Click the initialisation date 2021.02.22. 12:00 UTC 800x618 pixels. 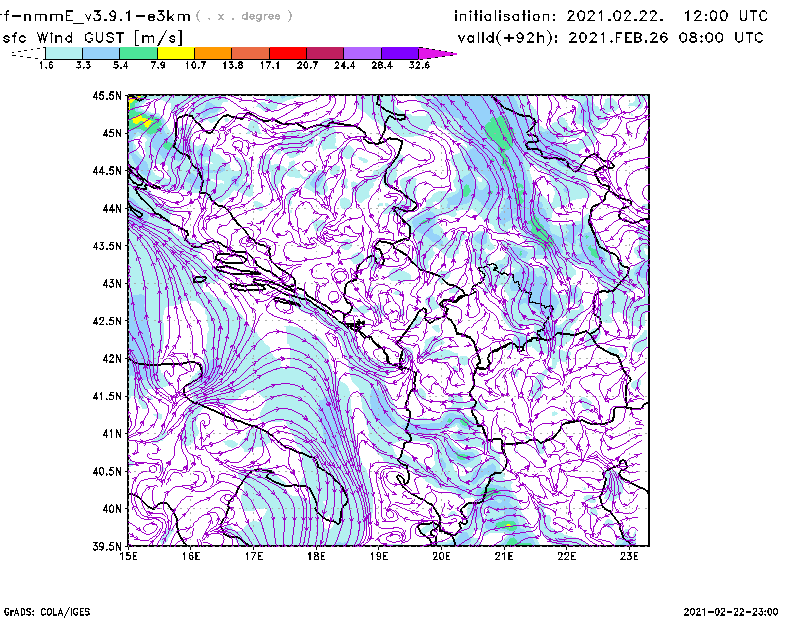(x=667, y=16)
